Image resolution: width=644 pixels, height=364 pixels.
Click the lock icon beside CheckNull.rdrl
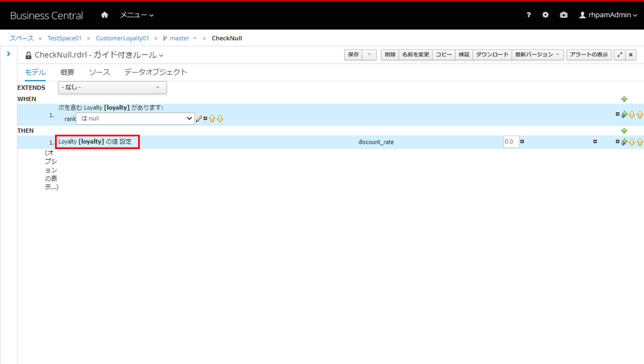pos(28,55)
